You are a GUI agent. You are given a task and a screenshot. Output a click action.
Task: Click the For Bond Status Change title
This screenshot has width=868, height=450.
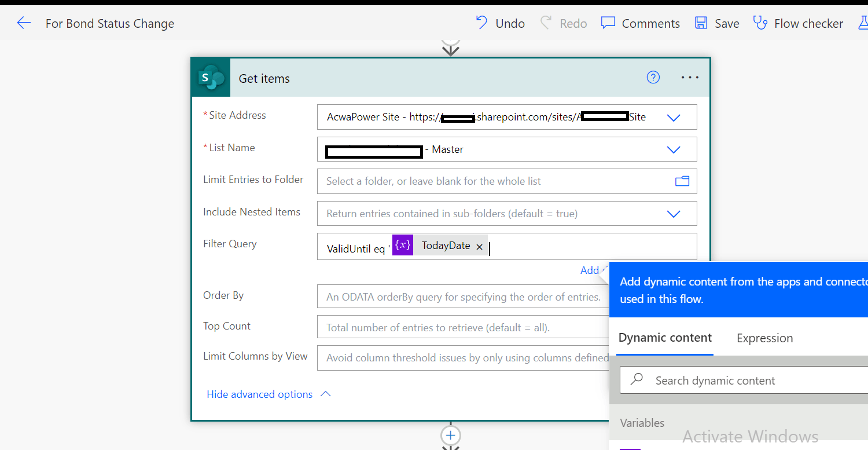[x=110, y=24]
